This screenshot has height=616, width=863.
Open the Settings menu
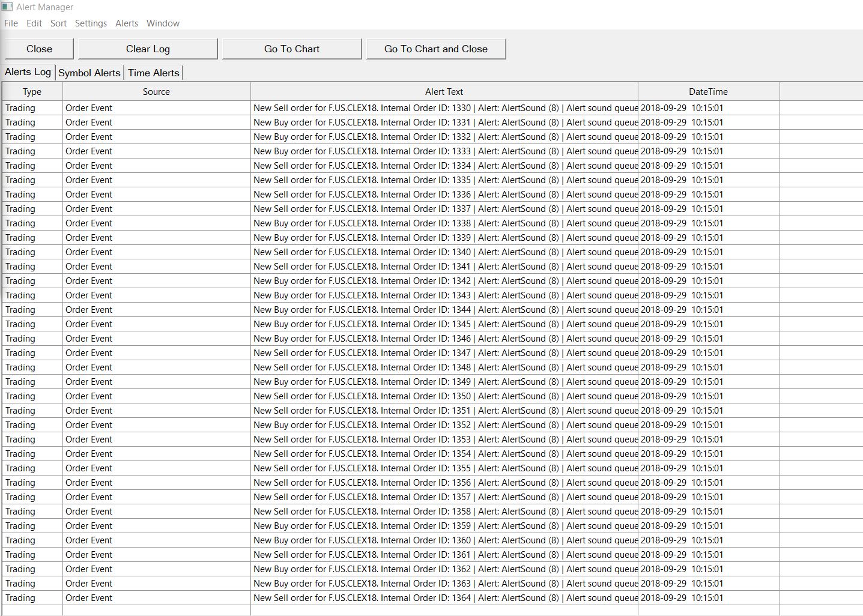(91, 23)
